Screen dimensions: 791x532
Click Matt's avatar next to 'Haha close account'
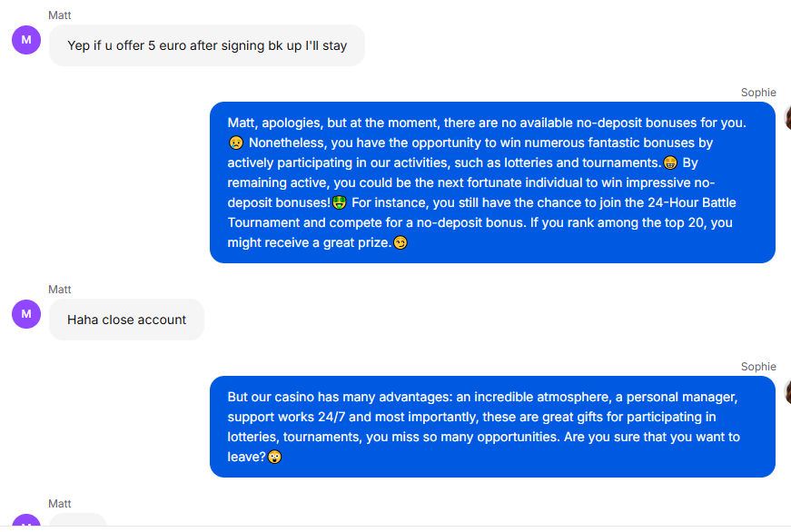pyautogui.click(x=26, y=314)
